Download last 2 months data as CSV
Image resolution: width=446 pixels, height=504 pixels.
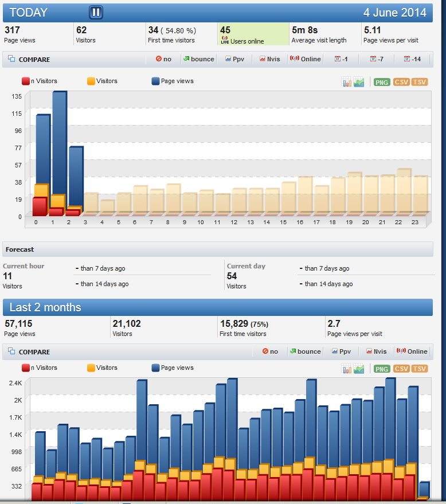(401, 369)
